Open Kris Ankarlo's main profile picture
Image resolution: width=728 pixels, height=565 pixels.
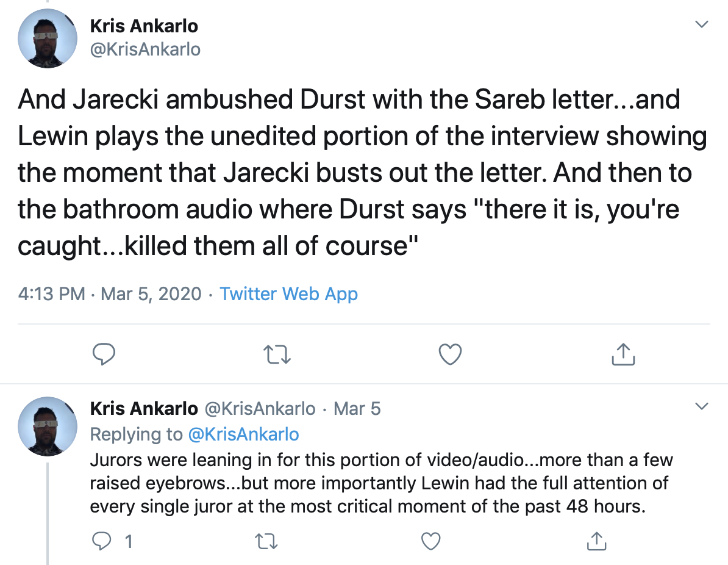(x=48, y=38)
